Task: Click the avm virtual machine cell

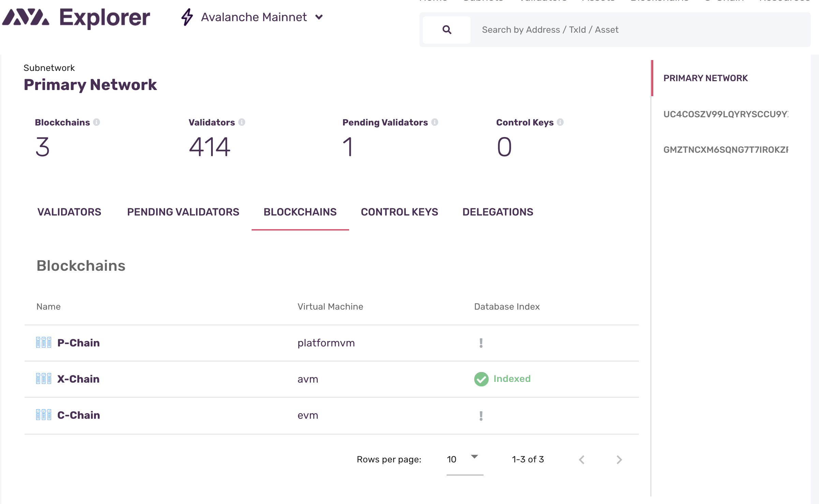Action: (308, 379)
